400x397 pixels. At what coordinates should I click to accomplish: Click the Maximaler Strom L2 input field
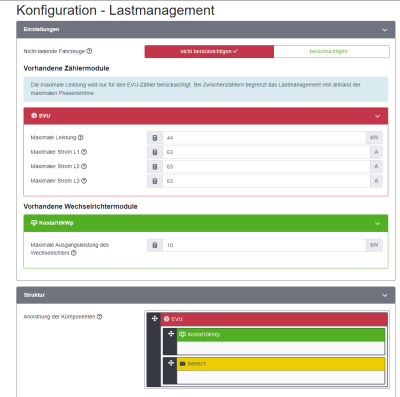pos(266,166)
